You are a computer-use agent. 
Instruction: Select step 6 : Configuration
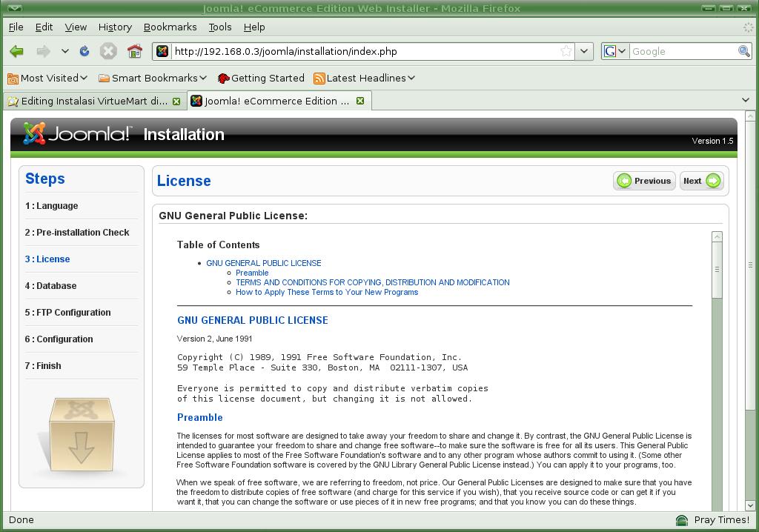point(59,339)
